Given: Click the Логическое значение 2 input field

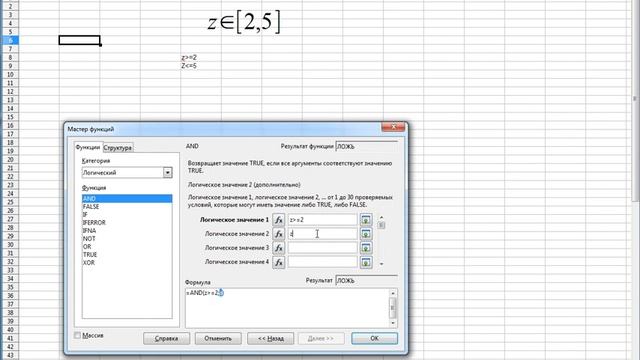Looking at the screenshot, I should pos(322,234).
